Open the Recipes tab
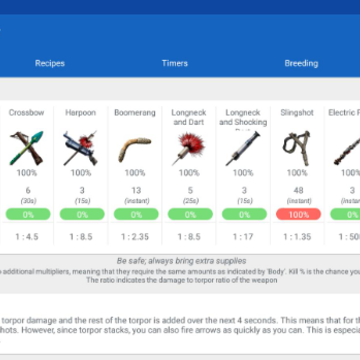The height and width of the screenshot is (360, 360). tap(50, 63)
